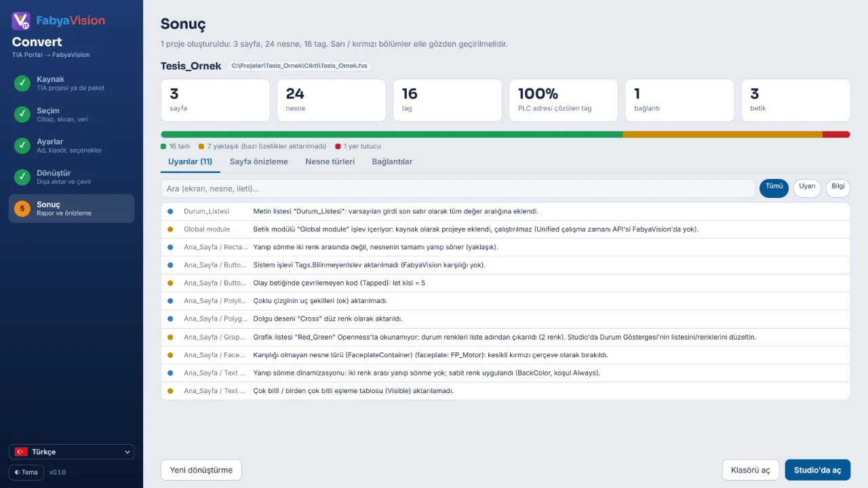Viewport: 868px width, 488px height.
Task: Toggle the Tema theme button
Action: click(26, 472)
